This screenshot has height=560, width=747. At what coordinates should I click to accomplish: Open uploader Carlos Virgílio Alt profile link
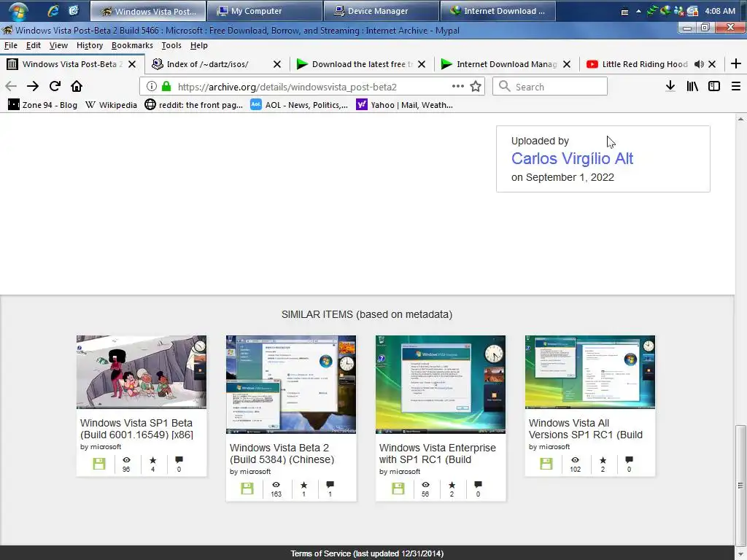coord(572,158)
